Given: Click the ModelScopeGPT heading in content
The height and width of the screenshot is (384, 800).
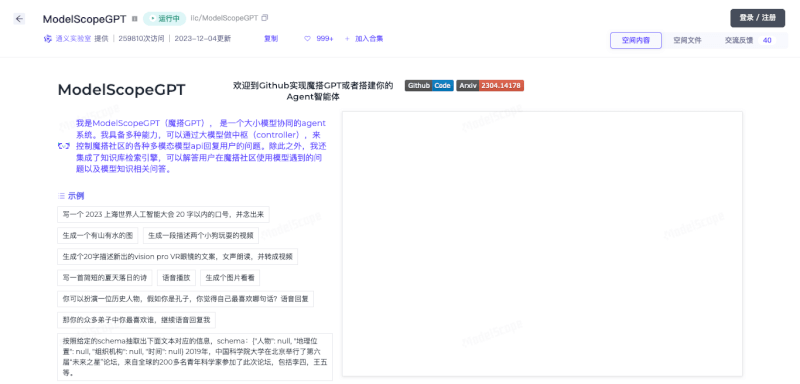Looking at the screenshot, I should coord(121,90).
